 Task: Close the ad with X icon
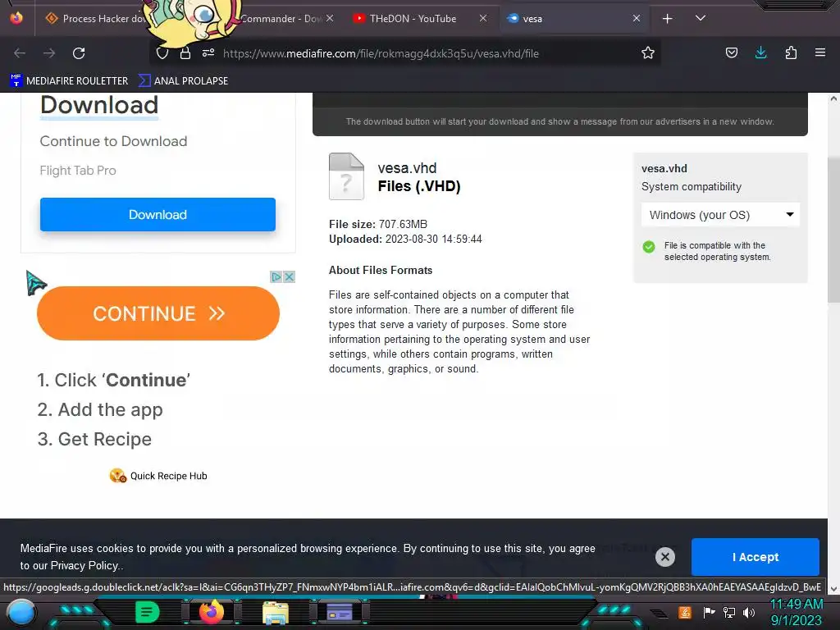290,277
